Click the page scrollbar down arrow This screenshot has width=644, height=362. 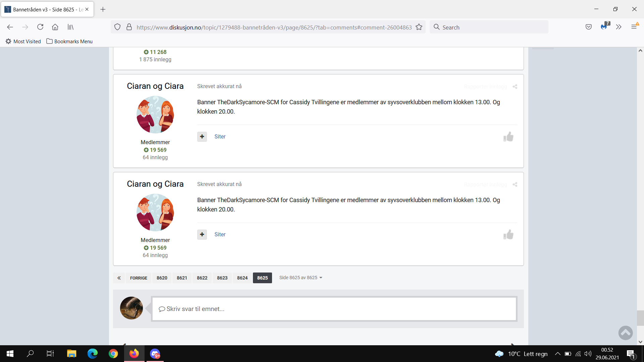click(x=640, y=342)
